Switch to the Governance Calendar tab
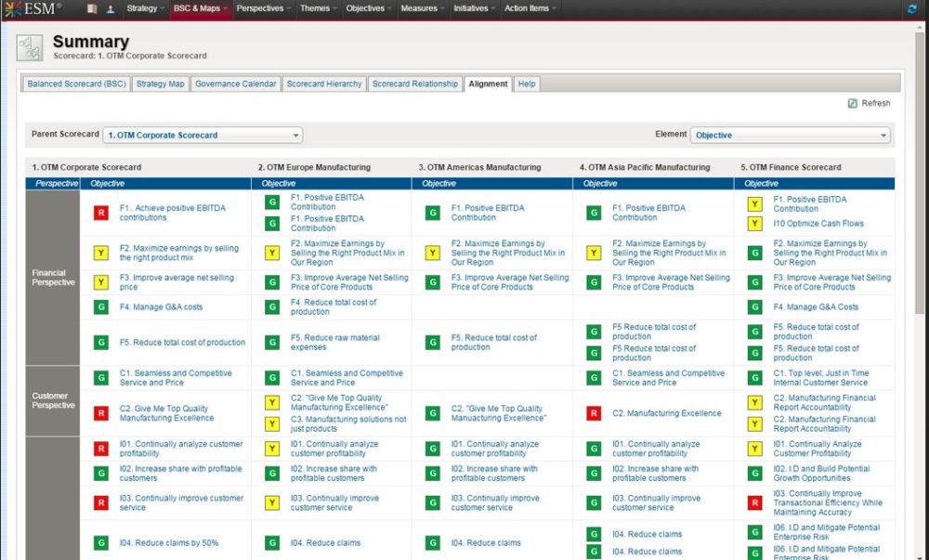929x560 pixels. tap(235, 84)
